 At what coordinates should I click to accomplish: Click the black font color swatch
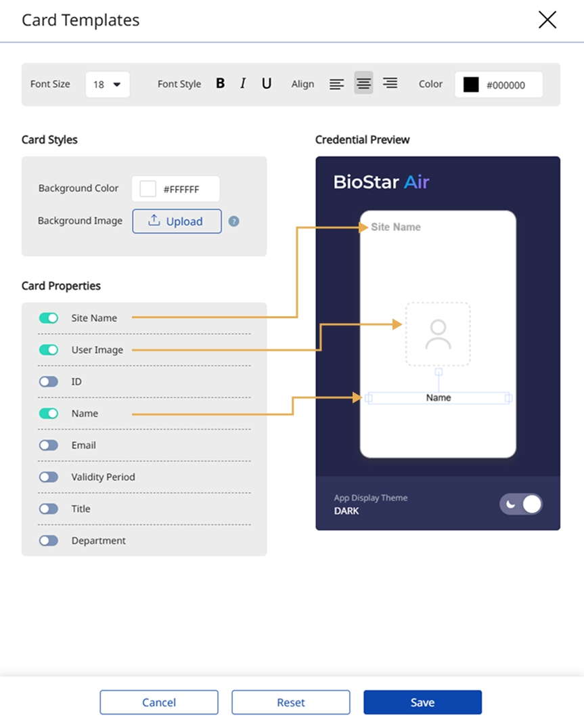471,85
